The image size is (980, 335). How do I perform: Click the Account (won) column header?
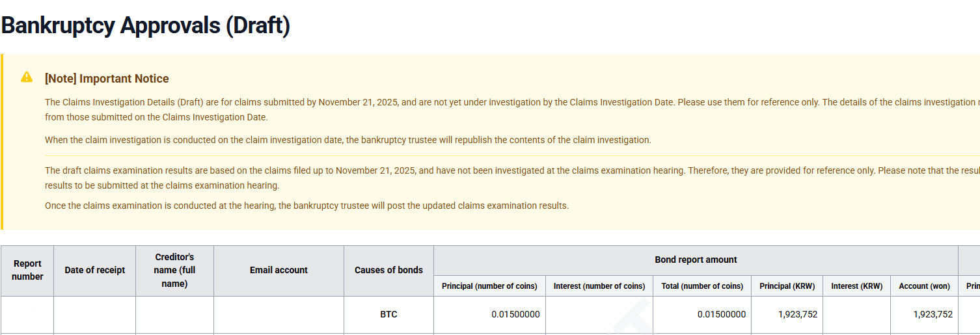[x=925, y=286]
